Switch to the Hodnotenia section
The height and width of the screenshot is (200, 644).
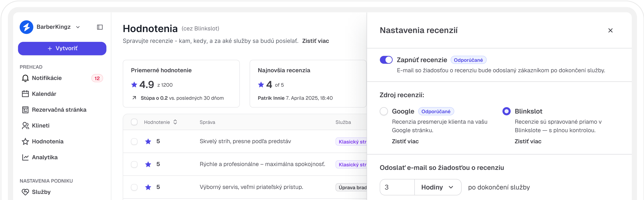pyautogui.click(x=47, y=141)
